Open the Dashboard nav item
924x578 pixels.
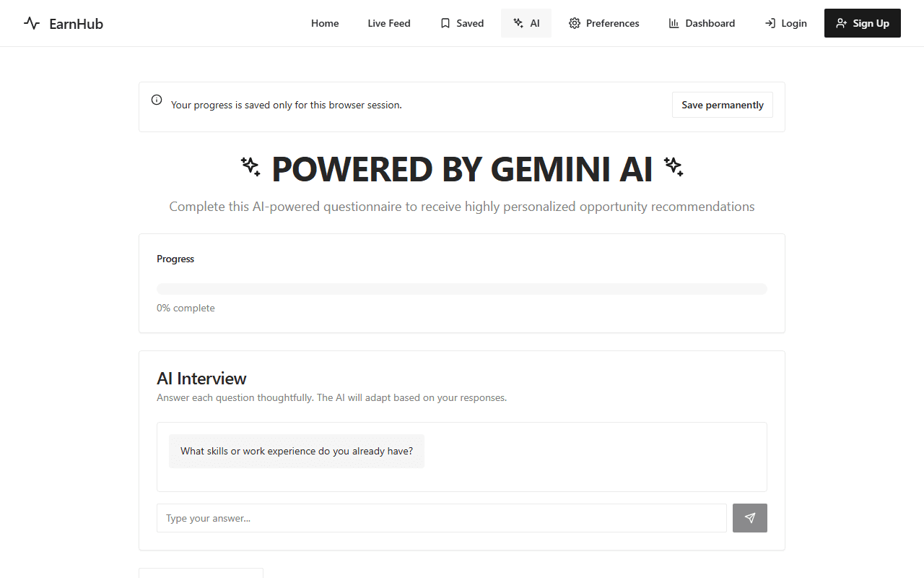coord(702,23)
